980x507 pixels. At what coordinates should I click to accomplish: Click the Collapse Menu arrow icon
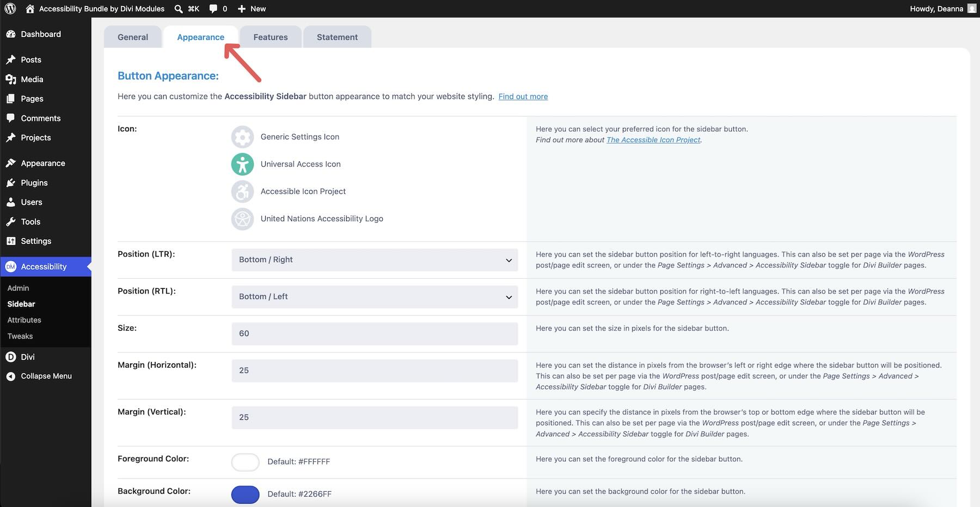coord(11,376)
